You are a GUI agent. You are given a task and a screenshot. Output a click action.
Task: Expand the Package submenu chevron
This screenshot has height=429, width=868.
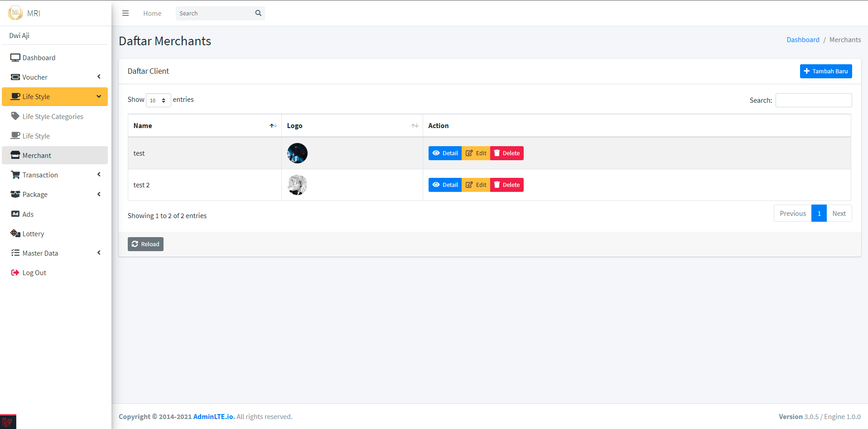click(x=99, y=194)
